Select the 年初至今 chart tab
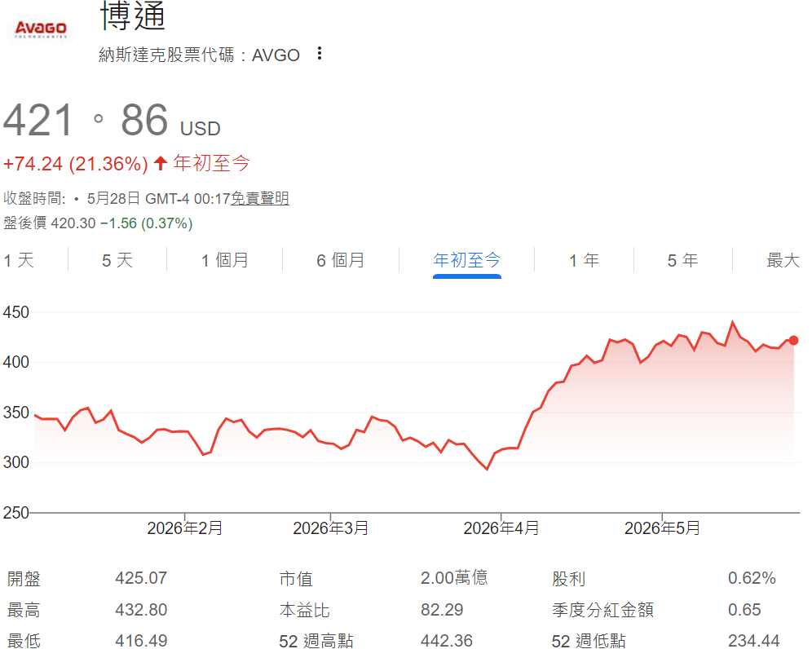Screen dimensions: 812x649 click(467, 260)
